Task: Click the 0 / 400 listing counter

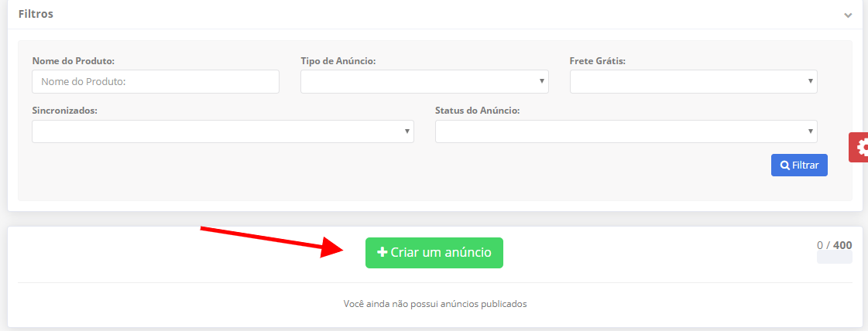Action: 834,245
